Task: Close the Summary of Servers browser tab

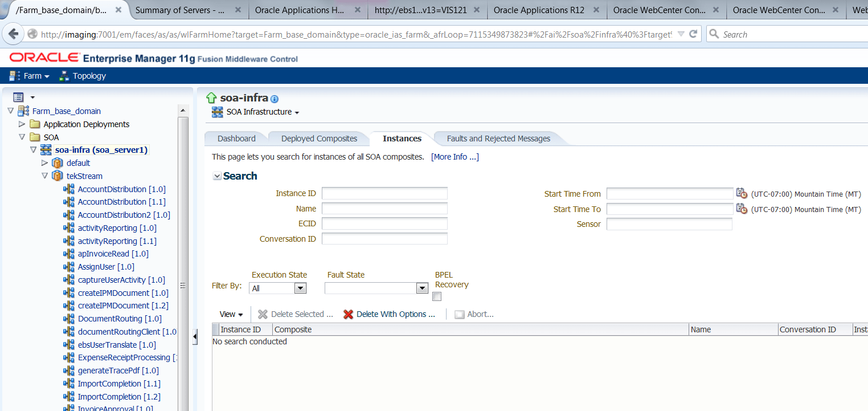Action: coord(238,10)
